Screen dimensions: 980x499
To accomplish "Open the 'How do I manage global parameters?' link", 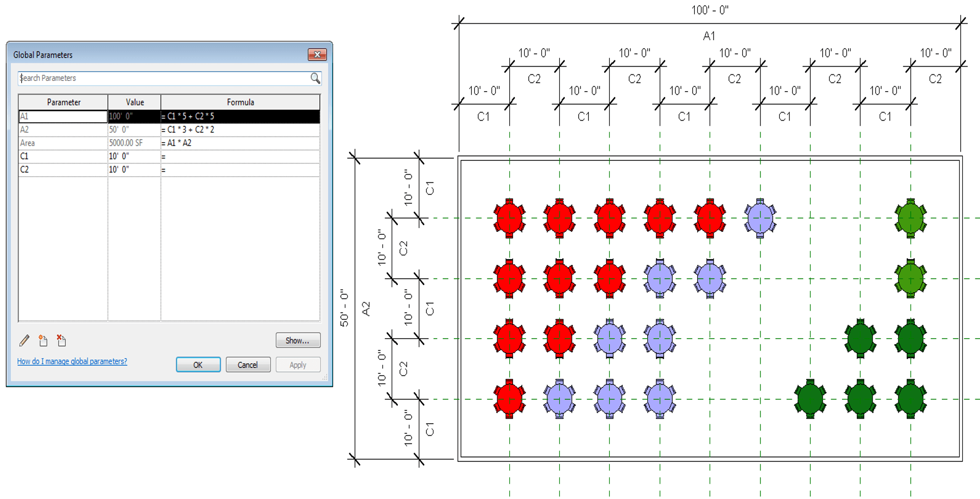I will tap(72, 362).
